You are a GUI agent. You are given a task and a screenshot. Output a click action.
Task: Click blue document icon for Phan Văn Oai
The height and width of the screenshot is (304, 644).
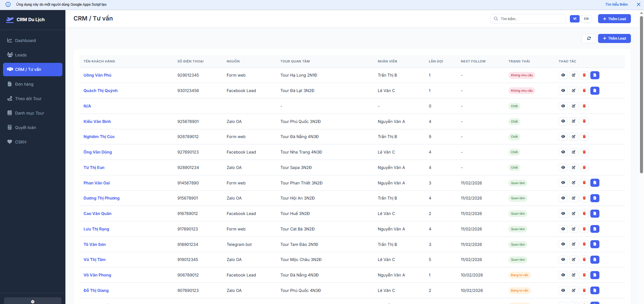coord(595,183)
